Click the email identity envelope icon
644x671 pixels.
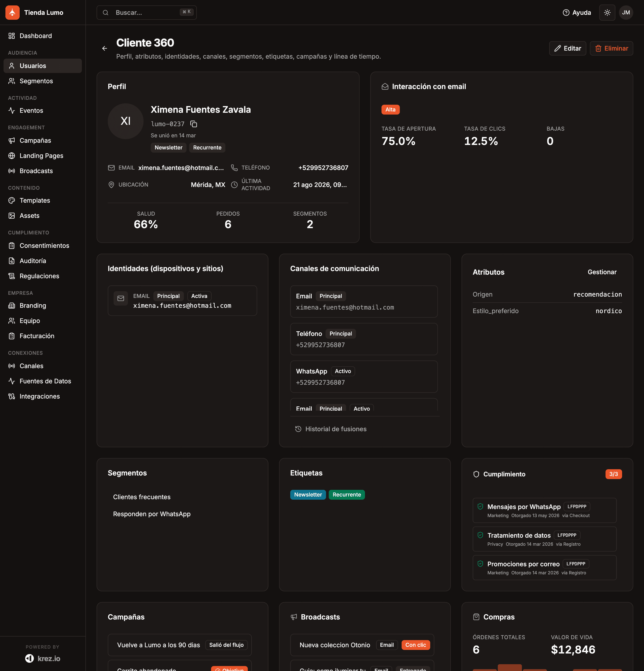pyautogui.click(x=121, y=299)
